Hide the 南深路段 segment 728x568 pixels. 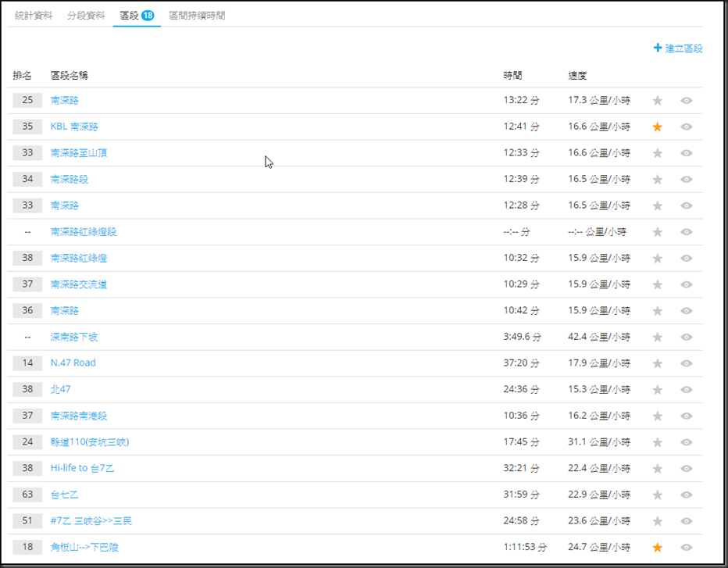pyautogui.click(x=687, y=179)
